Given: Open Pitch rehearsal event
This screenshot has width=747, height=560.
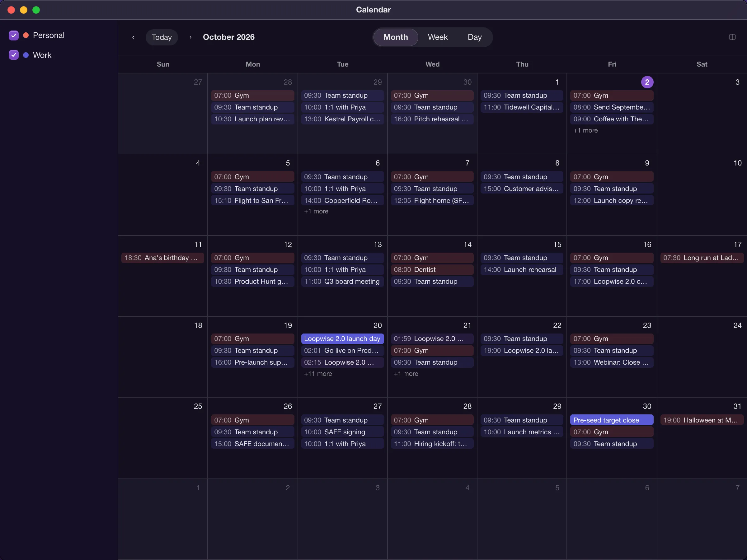Looking at the screenshot, I should 432,119.
